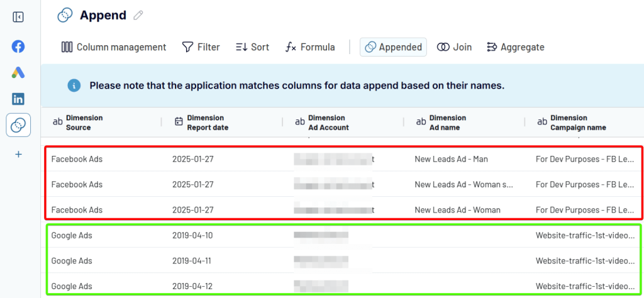Image resolution: width=644 pixels, height=298 pixels.
Task: Select the Appended transformation
Action: coord(393,47)
